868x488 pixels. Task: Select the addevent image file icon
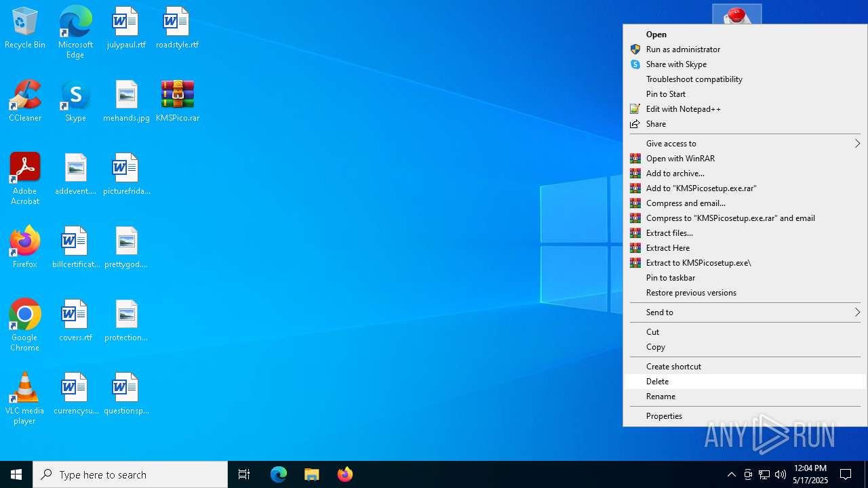coord(75,175)
